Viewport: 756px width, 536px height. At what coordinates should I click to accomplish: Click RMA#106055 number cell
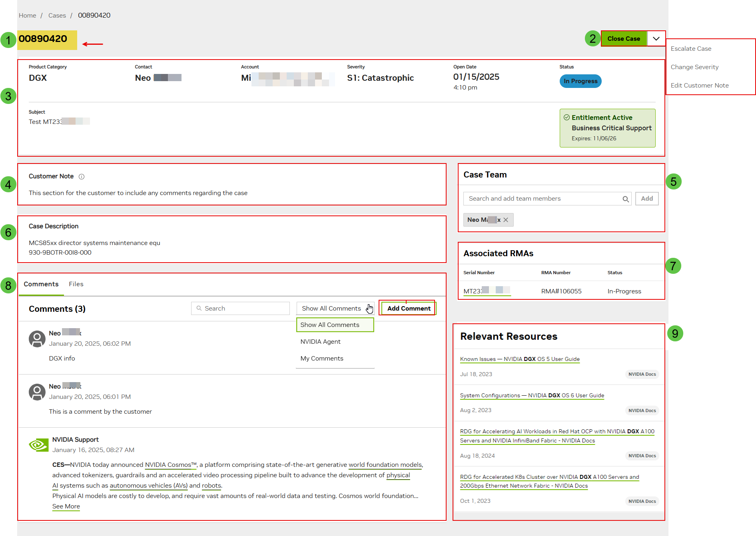click(561, 291)
